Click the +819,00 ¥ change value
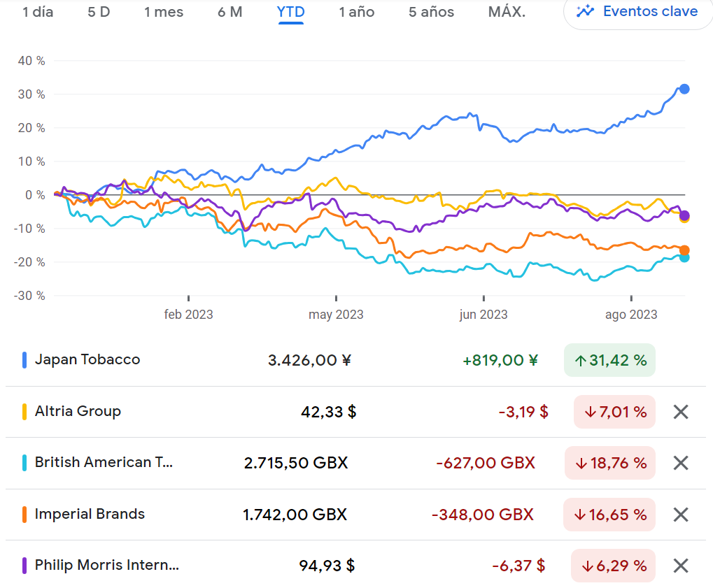713x588 pixels. pos(500,360)
